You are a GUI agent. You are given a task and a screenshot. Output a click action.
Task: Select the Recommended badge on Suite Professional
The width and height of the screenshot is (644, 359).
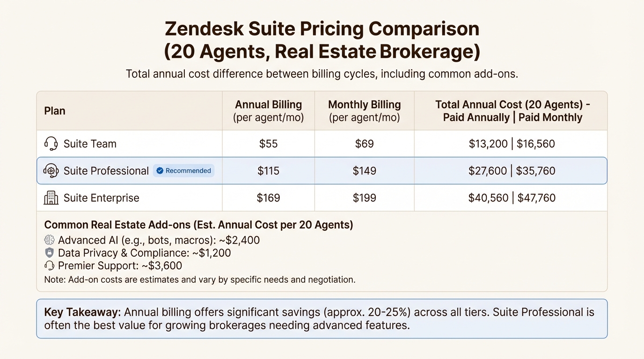tap(183, 171)
